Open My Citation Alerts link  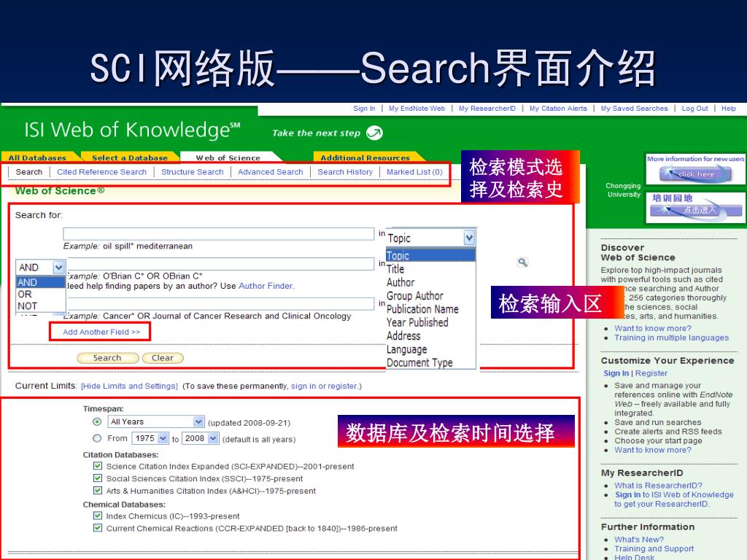(x=558, y=109)
